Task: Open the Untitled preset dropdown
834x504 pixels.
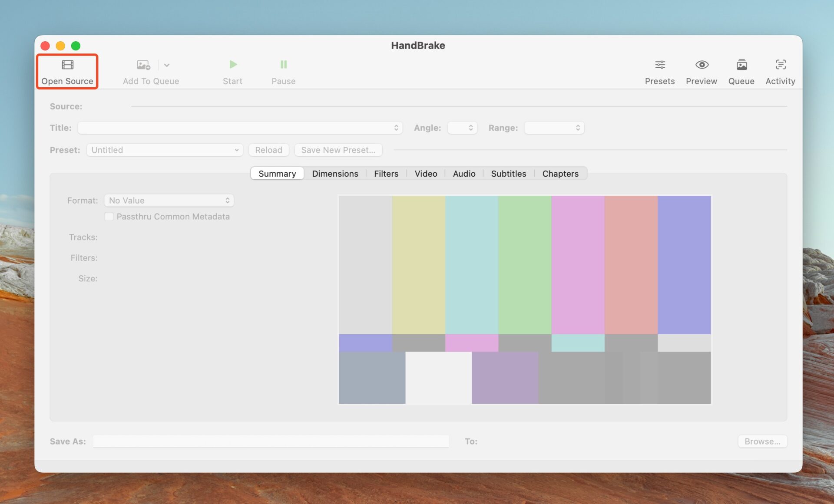Action: tap(165, 150)
